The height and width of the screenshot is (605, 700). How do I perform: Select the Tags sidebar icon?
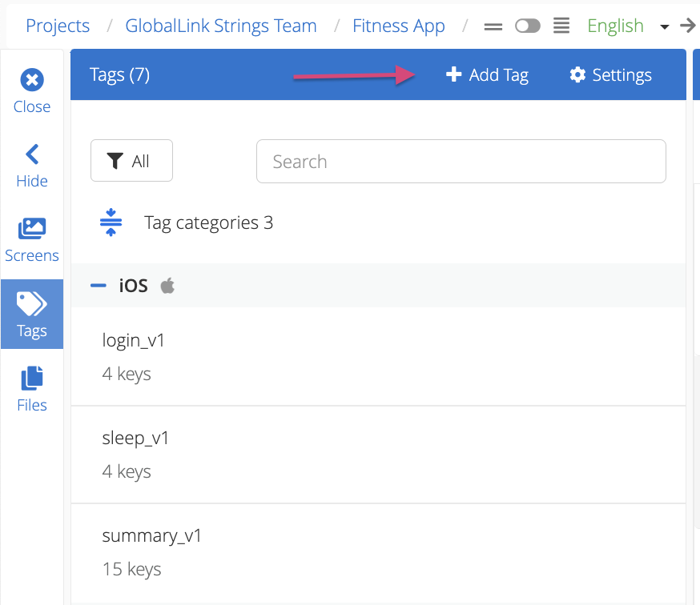(x=32, y=304)
